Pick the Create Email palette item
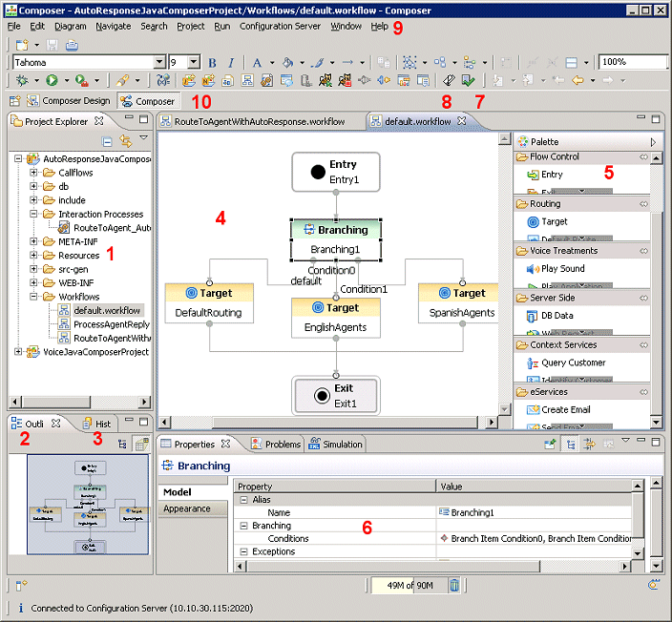Screen dimensions: 672x622 coord(567,409)
